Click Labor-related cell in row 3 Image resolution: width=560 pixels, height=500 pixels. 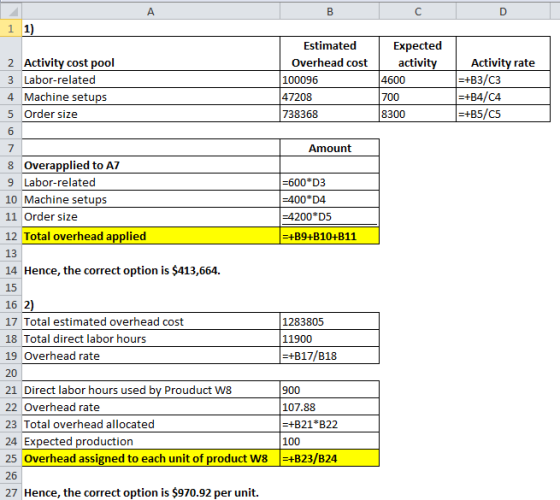coord(151,79)
